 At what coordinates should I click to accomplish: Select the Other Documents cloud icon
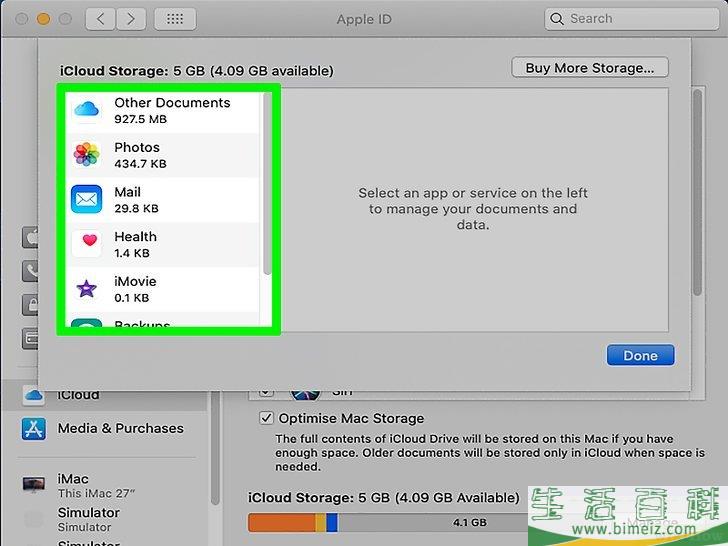[86, 110]
